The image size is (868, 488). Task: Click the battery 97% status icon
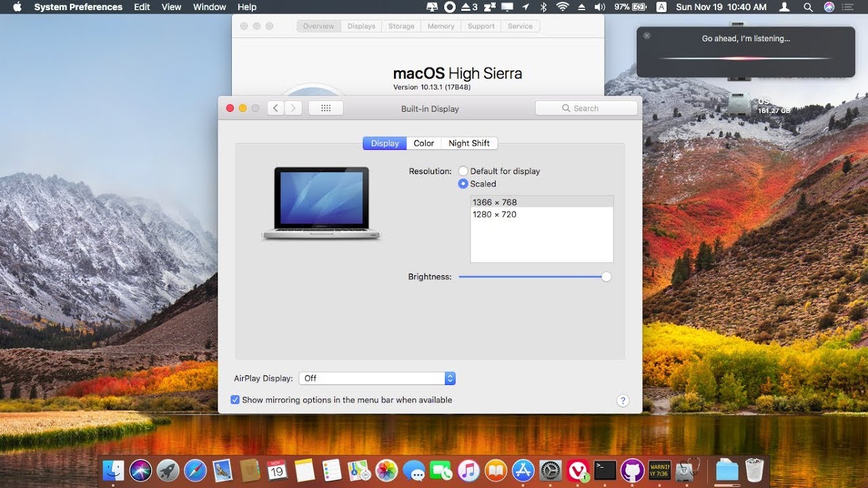(x=630, y=7)
